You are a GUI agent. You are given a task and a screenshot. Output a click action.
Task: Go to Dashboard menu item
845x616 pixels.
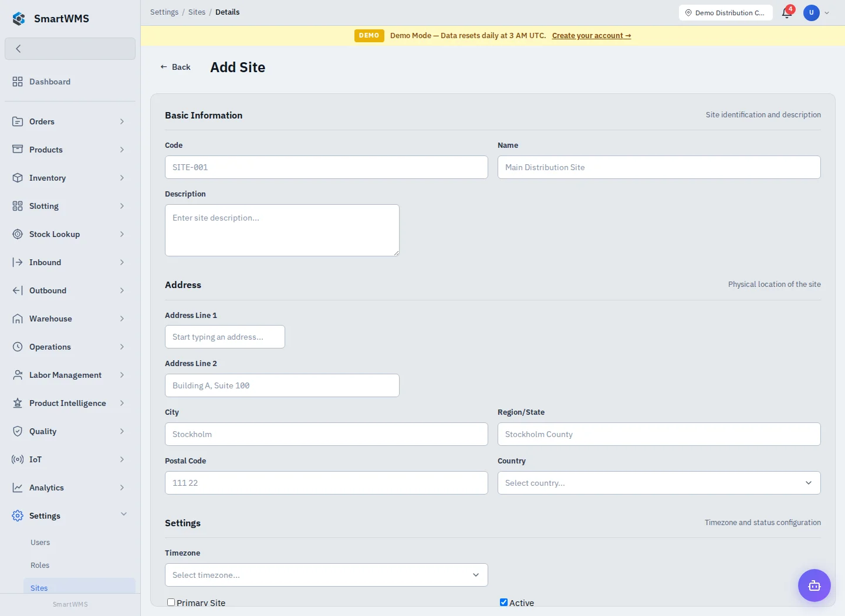70,82
